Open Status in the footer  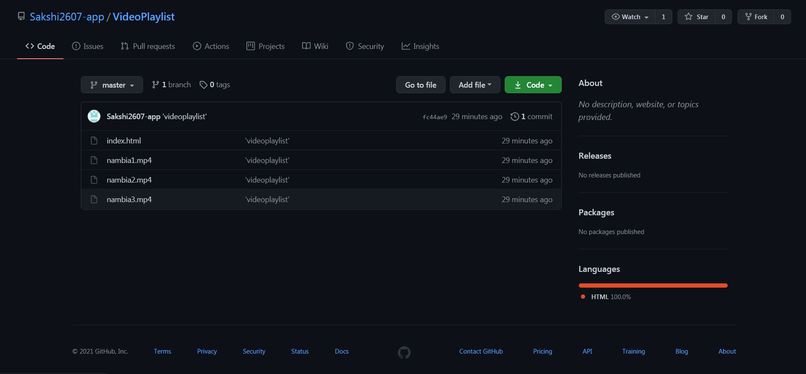click(x=300, y=351)
